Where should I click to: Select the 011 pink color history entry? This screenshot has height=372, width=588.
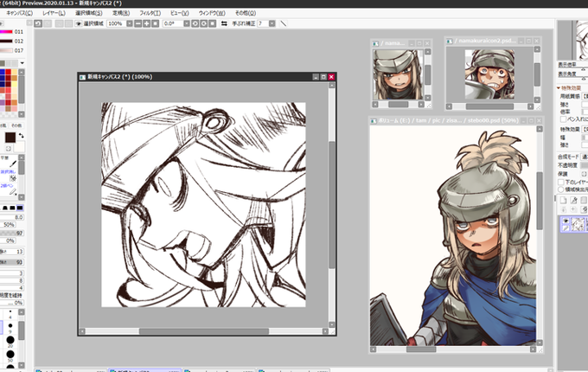(x=12, y=32)
